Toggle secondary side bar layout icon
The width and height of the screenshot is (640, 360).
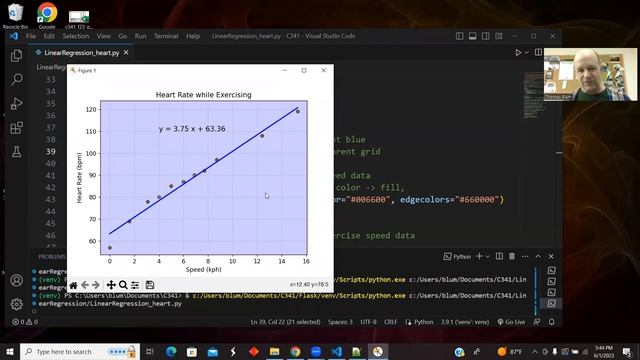[486, 36]
